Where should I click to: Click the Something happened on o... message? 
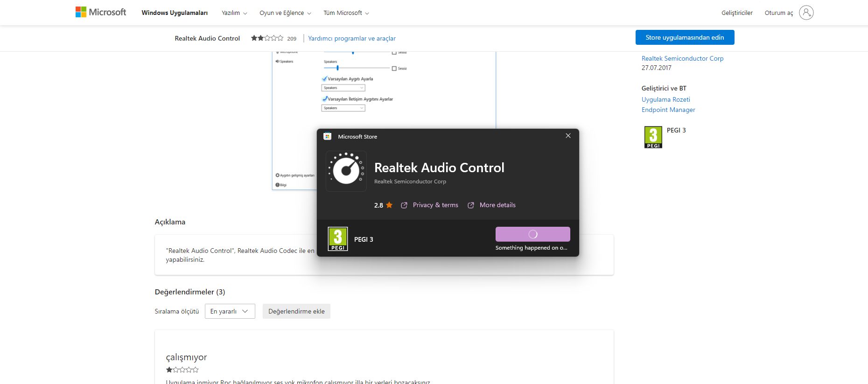(x=532, y=248)
